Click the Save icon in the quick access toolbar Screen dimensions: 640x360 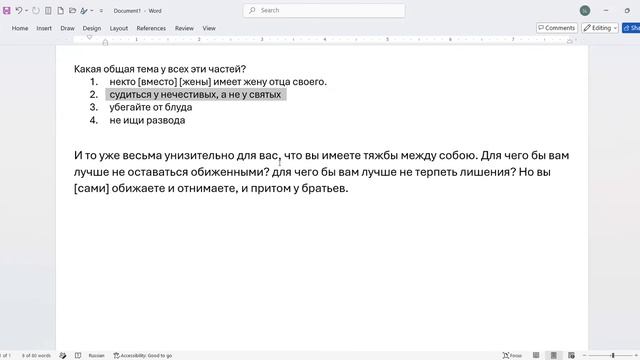tap(7, 11)
